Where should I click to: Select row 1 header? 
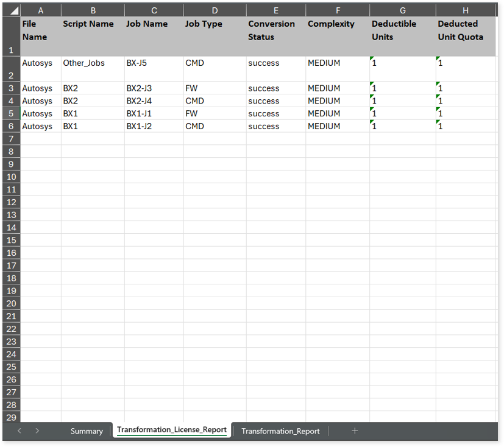point(11,37)
